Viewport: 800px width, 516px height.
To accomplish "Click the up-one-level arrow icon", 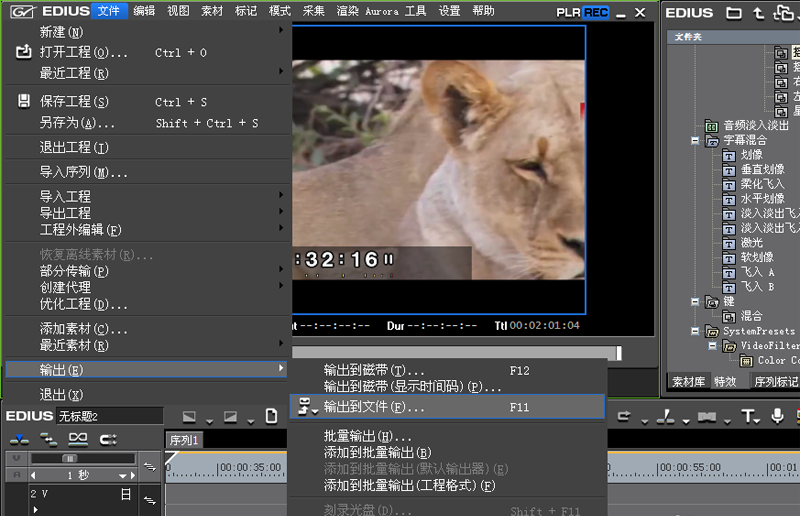I will [759, 13].
